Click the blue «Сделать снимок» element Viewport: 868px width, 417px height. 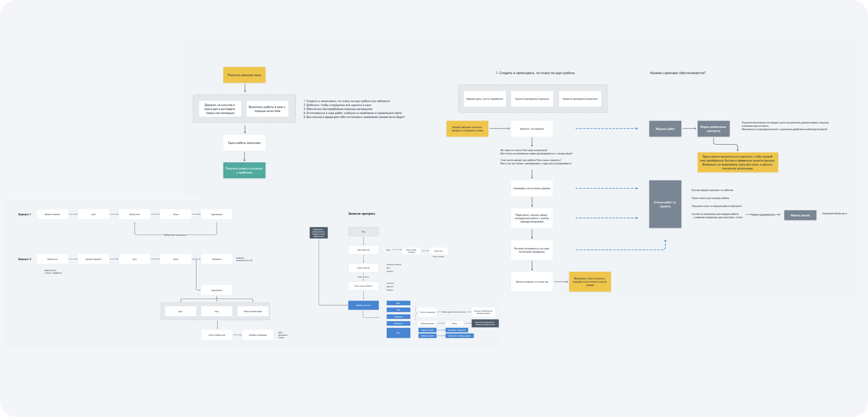tap(427, 330)
